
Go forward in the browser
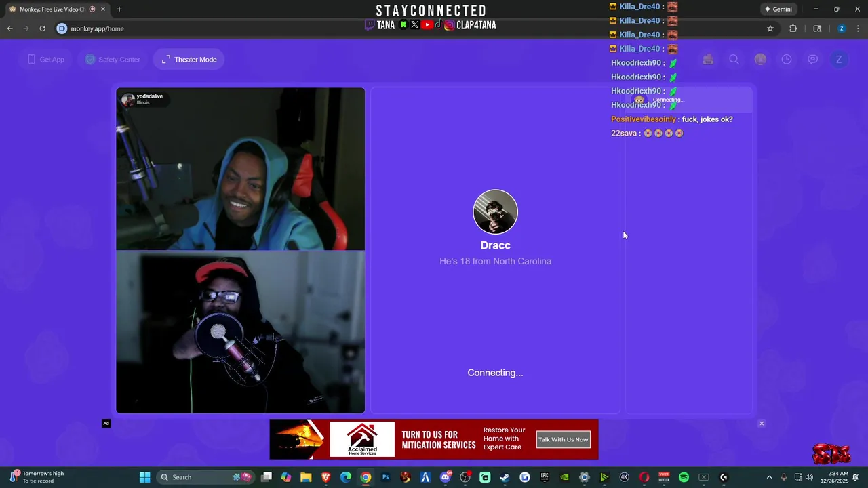(x=26, y=28)
